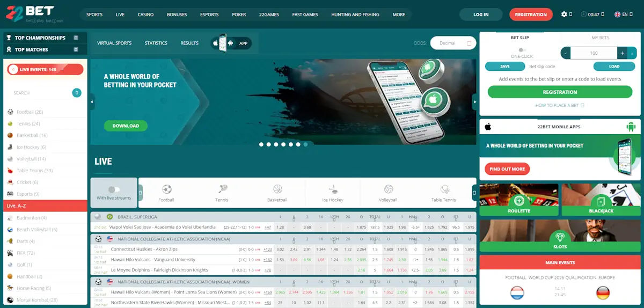644x308 pixels.
Task: Select the last banner carousel dot
Action: point(306,144)
